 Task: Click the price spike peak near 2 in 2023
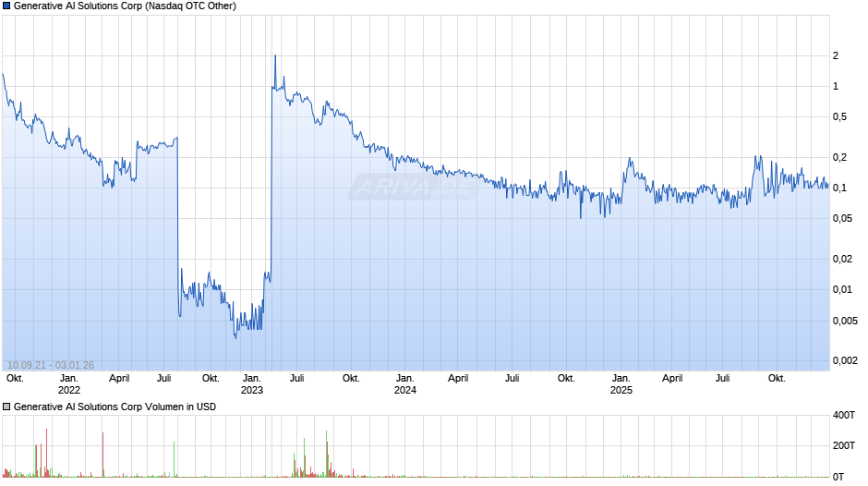point(275,55)
